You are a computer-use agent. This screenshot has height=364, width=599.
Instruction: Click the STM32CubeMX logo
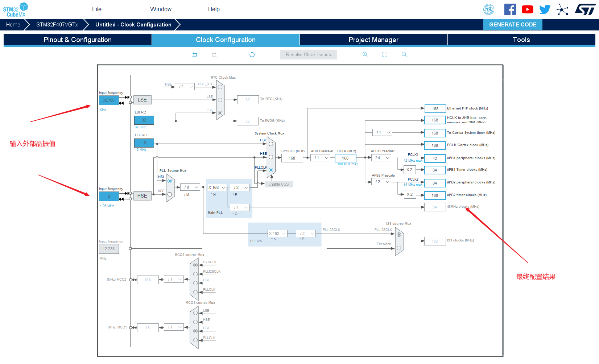coord(16,9)
